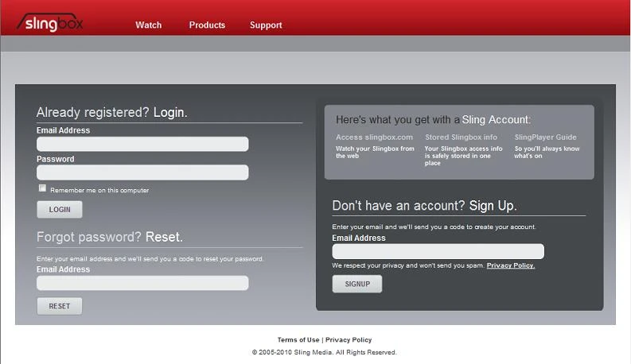Click the 'Stored Slingbox info' heading
The height and width of the screenshot is (364, 631).
pyautogui.click(x=461, y=137)
